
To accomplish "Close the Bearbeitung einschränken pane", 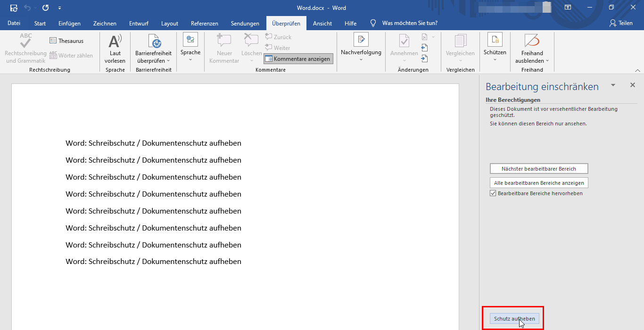I will click(633, 85).
